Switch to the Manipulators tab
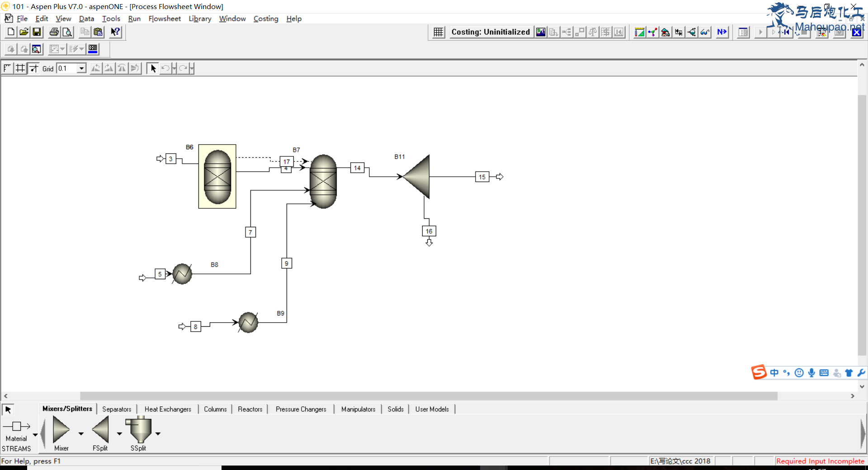 [x=358, y=409]
